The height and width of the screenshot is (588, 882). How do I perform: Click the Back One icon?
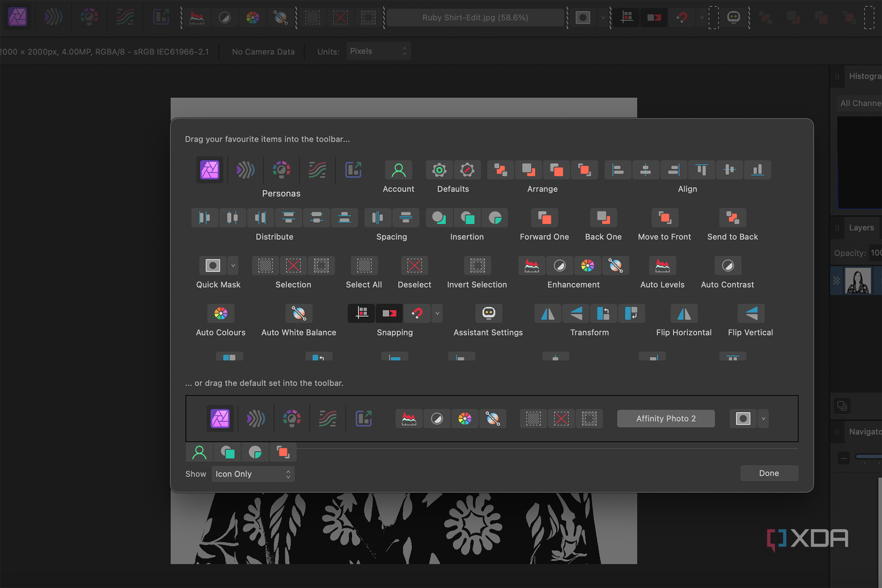tap(603, 218)
